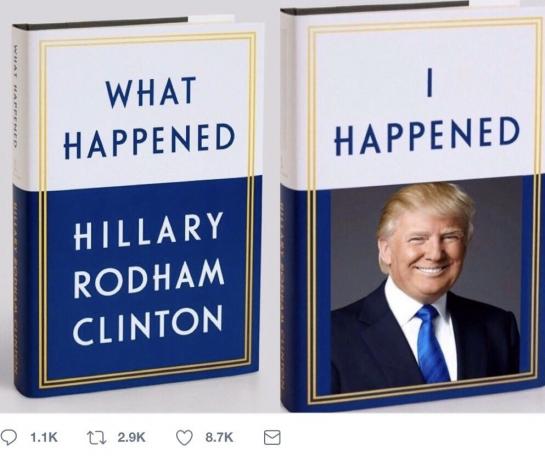Viewport: 545px width, 456px height.
Task: Open the left What Happened book image
Action: coord(138,206)
